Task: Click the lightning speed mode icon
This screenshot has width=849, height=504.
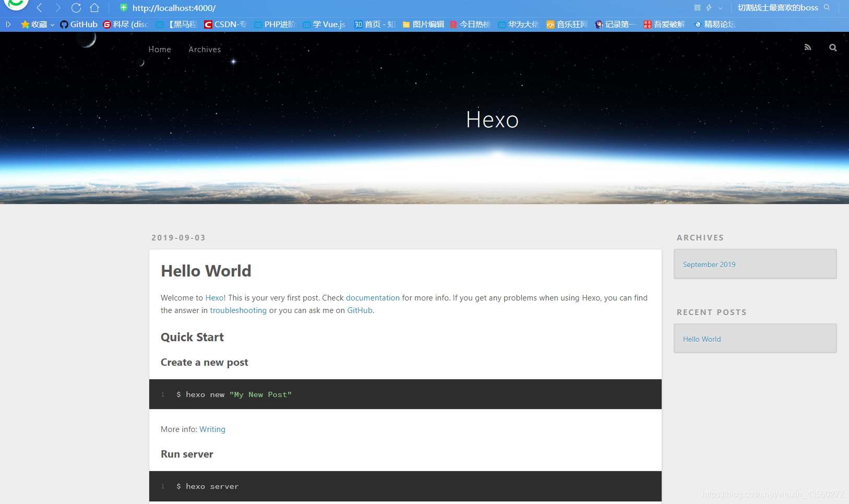Action: (x=709, y=8)
